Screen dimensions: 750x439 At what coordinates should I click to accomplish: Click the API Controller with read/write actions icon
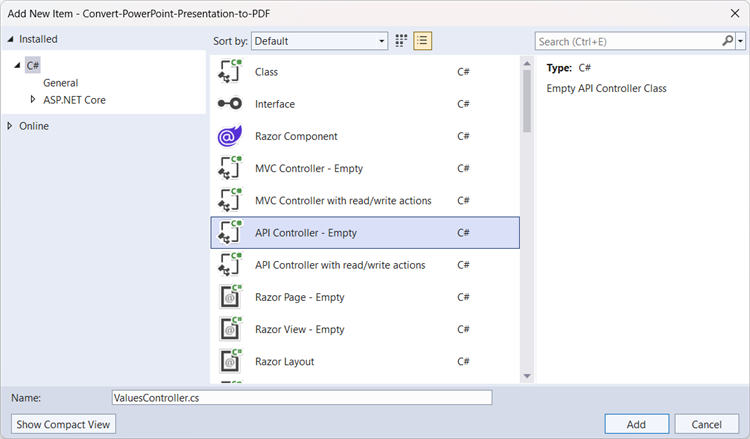(x=230, y=264)
